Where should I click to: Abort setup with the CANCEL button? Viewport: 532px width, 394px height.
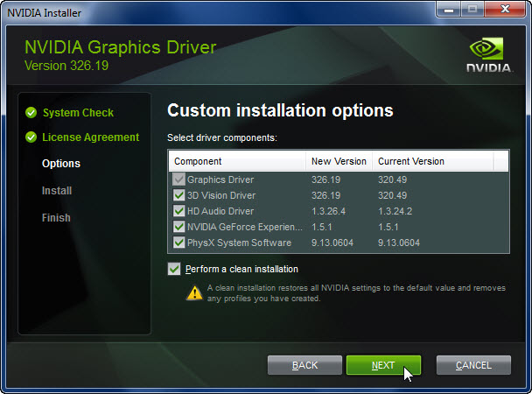point(473,365)
